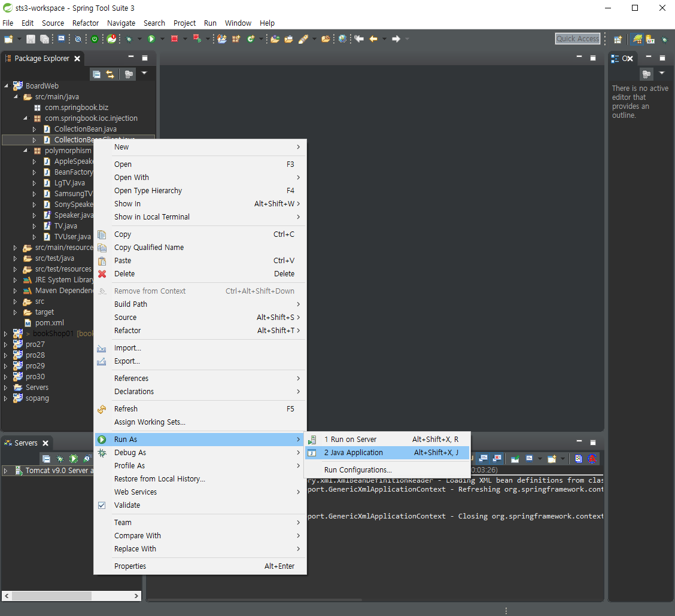
Task: Select Refresh in context menu
Action: pyautogui.click(x=200, y=408)
